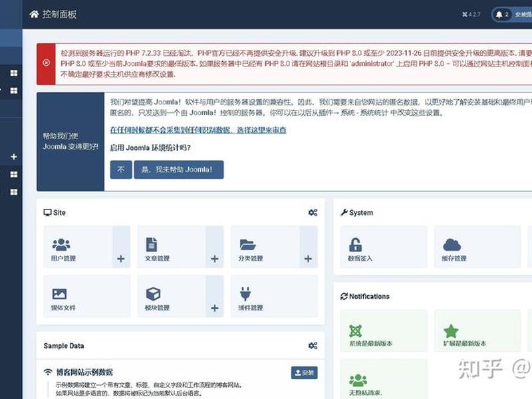This screenshot has height=399, width=532.
Task: Open the Site module gear settings menu
Action: (313, 212)
